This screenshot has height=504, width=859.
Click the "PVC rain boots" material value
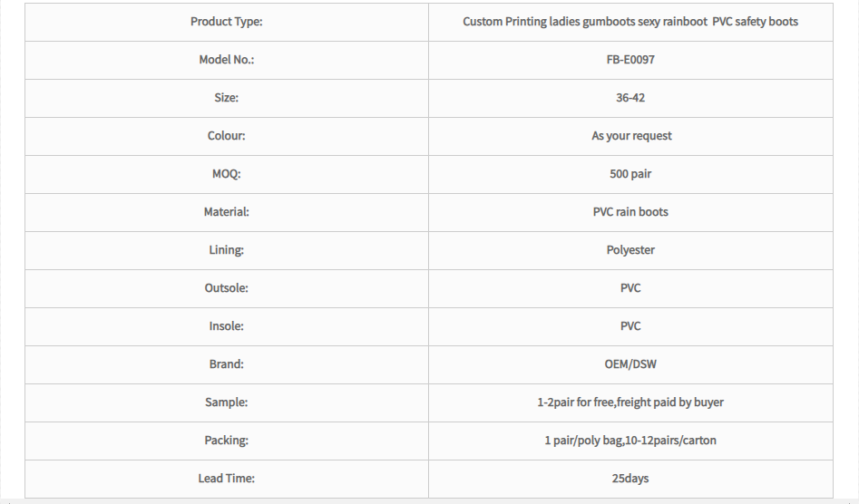(630, 212)
